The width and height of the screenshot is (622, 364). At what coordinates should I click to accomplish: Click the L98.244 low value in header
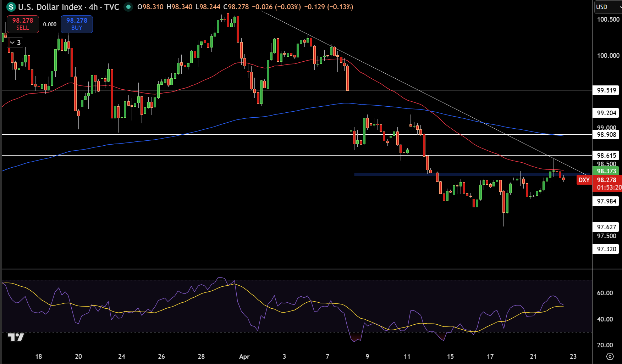(208, 7)
